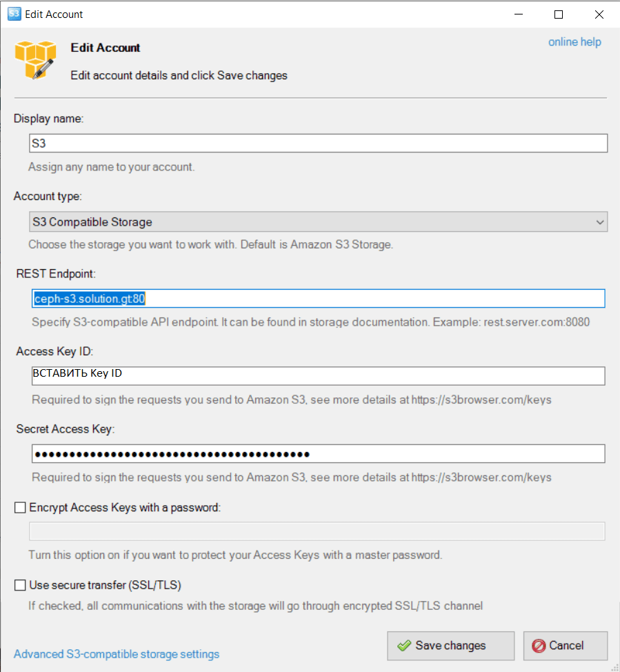620x672 pixels.
Task: Close the Edit Account dialog
Action: click(x=597, y=14)
